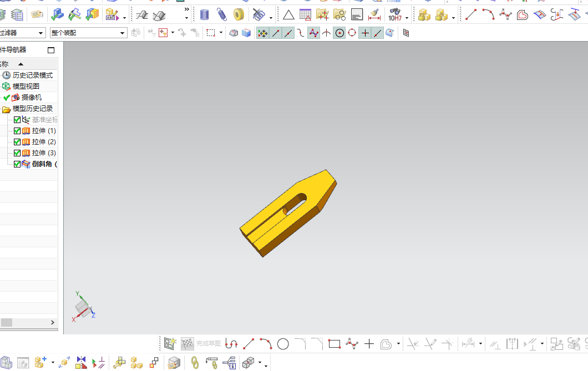This screenshot has height=371, width=588.
Task: Select the Line curve tool in top toolbar
Action: pos(470,14)
